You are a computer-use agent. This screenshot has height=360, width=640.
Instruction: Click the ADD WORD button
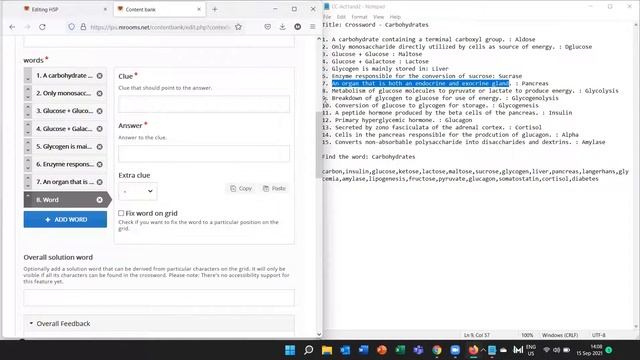point(65,220)
